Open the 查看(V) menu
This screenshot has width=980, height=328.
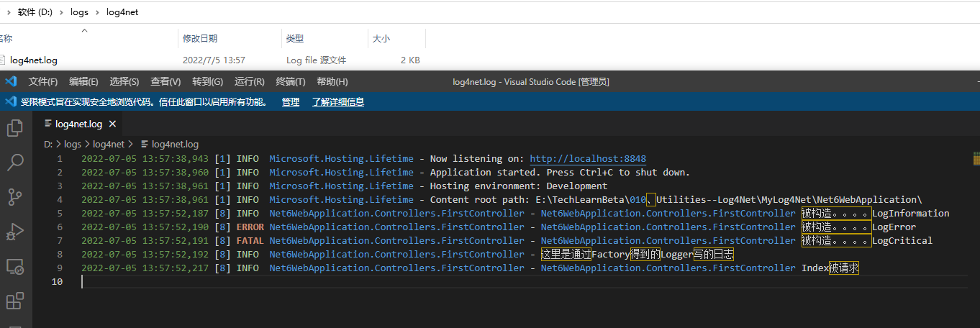pos(165,82)
